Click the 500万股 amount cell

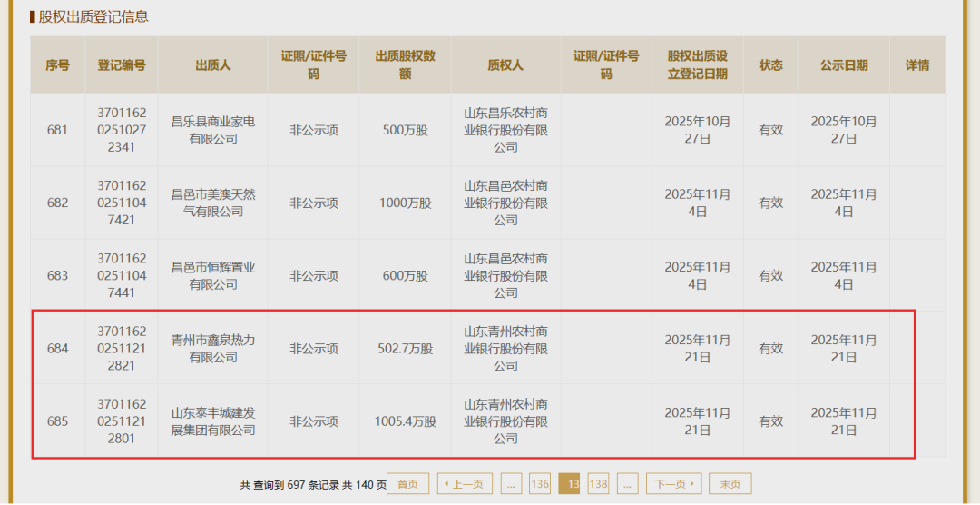pos(405,130)
